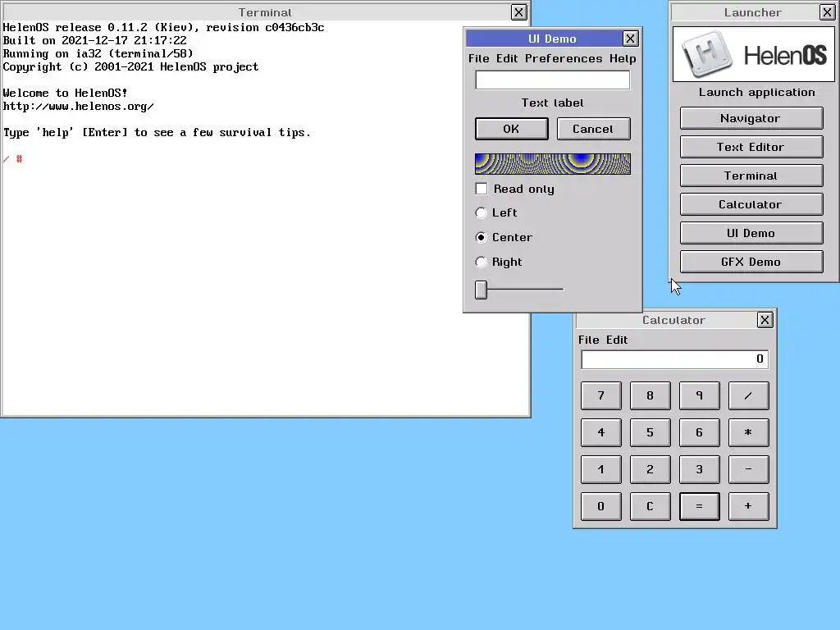
Task: Launch the Navigator application
Action: point(751,118)
